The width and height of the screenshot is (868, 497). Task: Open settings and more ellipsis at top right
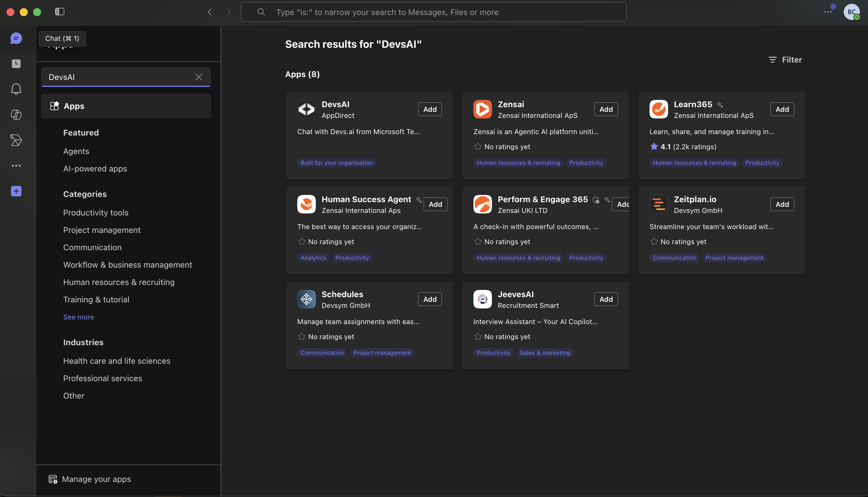(828, 12)
